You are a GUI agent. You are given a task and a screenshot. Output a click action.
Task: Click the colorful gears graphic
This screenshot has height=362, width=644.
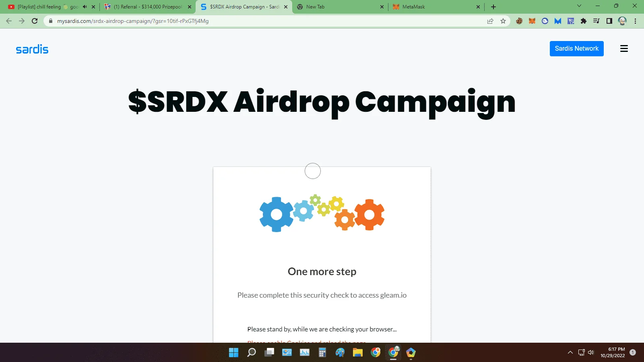(x=322, y=213)
